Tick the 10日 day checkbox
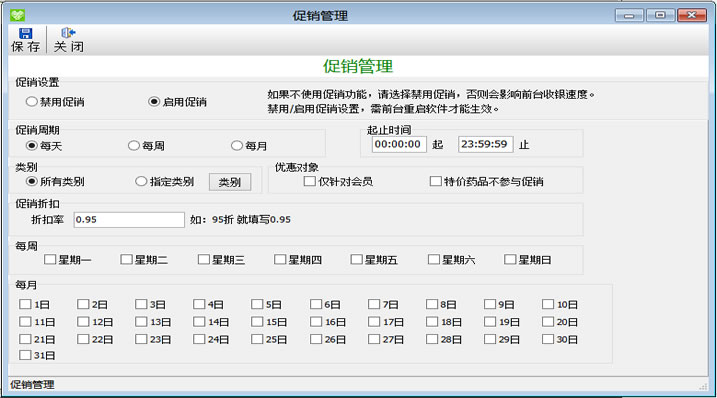This screenshot has height=398, width=717. tap(548, 304)
